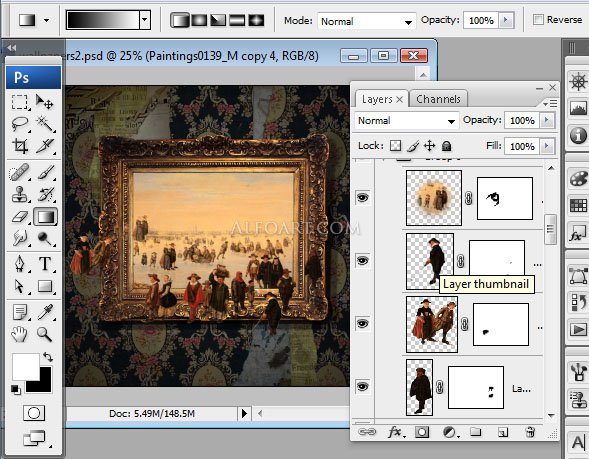The width and height of the screenshot is (589, 459).
Task: Select the Gradient tool in toolbox
Action: [45, 217]
